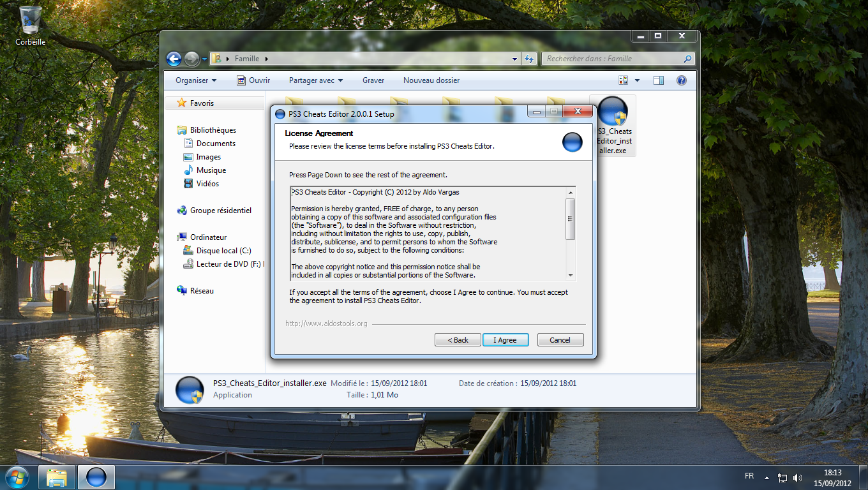Select PS3_Cheats_Editor_installer.exe file icon
Screen dimensions: 868x490
(613, 126)
